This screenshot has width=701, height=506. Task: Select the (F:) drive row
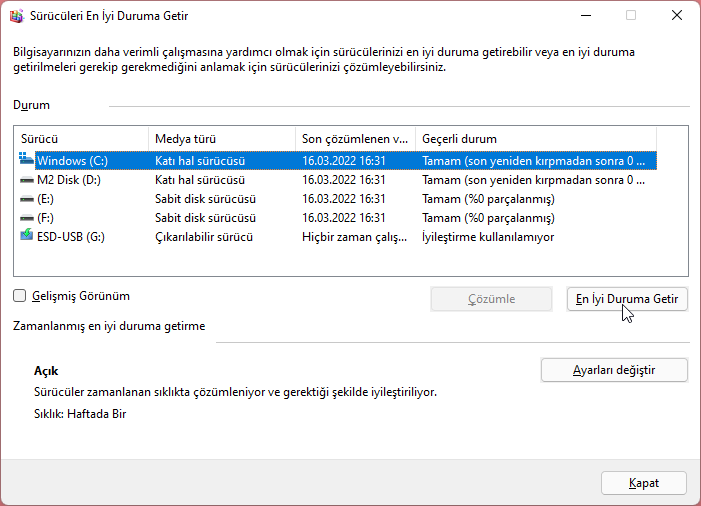338,218
